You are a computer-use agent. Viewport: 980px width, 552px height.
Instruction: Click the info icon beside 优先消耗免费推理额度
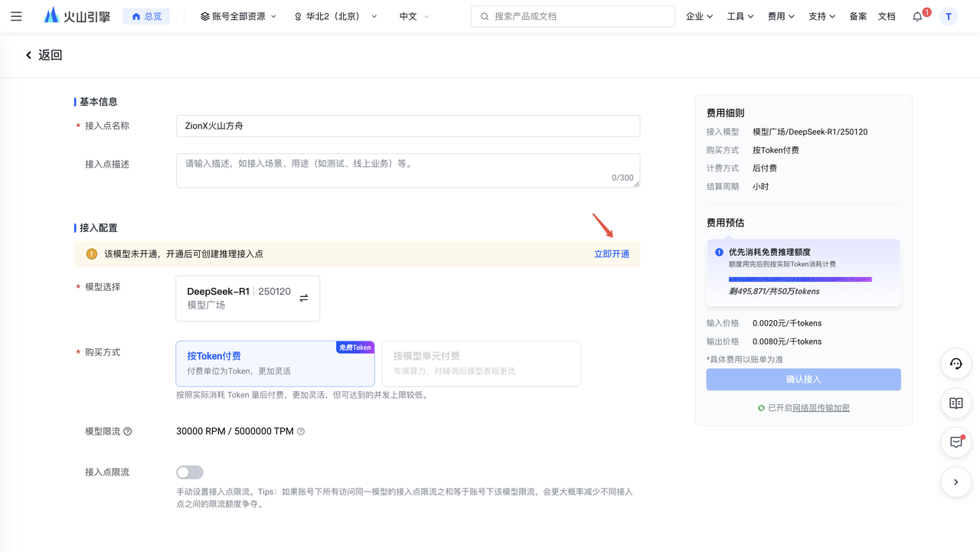pyautogui.click(x=719, y=252)
